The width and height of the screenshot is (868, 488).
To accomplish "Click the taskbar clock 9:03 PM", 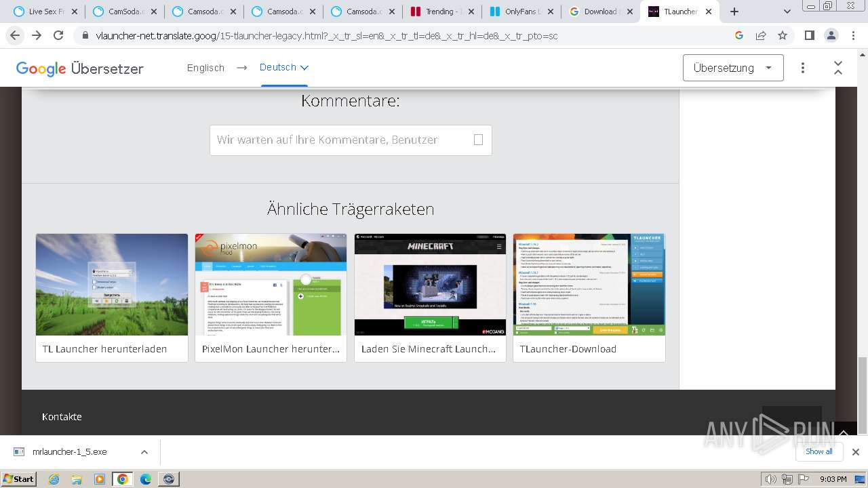I will (x=833, y=479).
